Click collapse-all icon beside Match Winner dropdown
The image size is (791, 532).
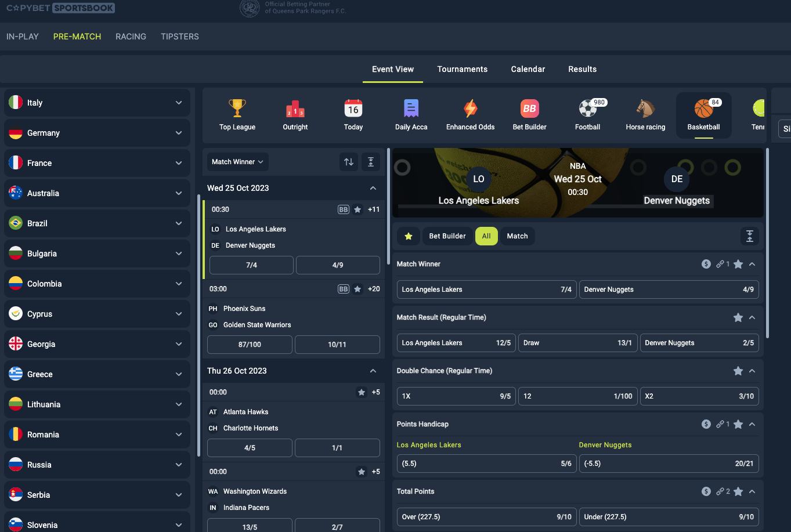tap(371, 162)
